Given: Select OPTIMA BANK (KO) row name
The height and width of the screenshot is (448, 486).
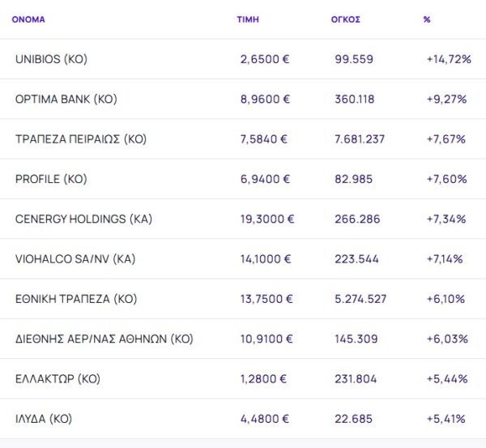Looking at the screenshot, I should click(x=66, y=99).
